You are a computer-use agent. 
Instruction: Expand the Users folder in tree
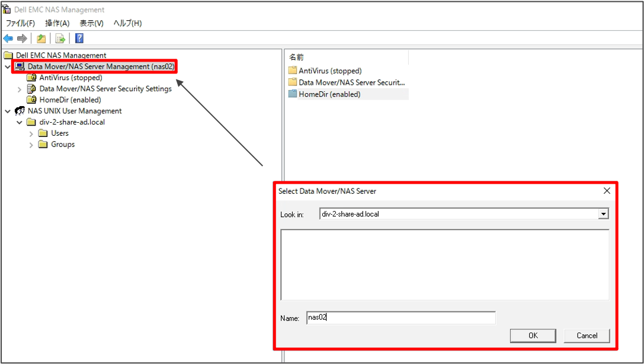click(x=31, y=133)
